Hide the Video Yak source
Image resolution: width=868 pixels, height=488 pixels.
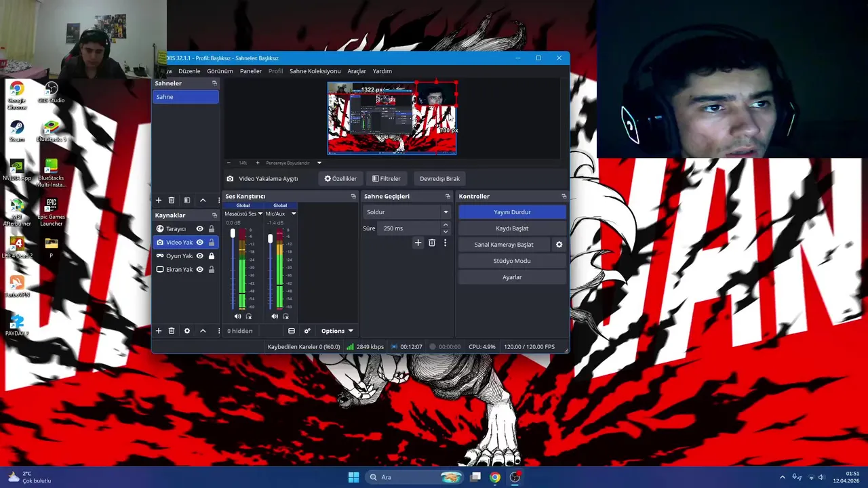[x=199, y=243]
